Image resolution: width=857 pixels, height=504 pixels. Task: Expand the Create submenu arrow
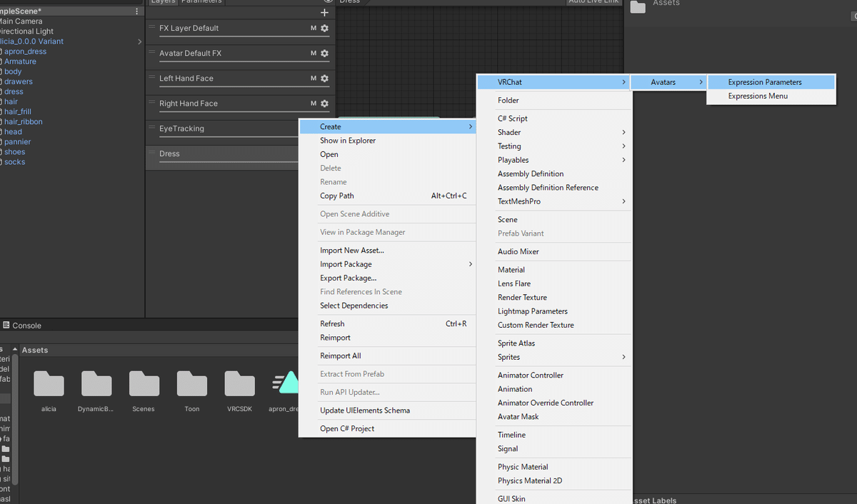pos(470,127)
